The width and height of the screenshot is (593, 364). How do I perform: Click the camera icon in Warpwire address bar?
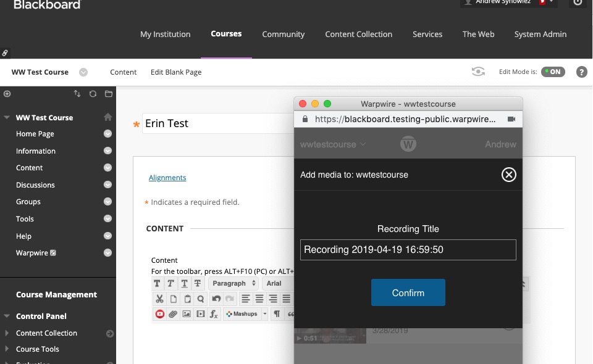pyautogui.click(x=511, y=119)
